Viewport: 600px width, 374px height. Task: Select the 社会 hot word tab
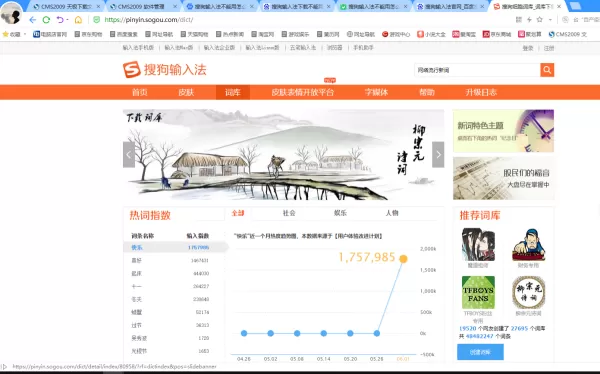289,213
